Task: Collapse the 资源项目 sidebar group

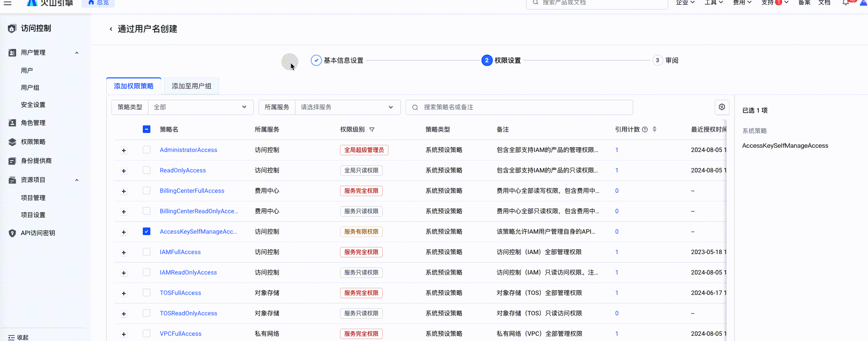Action: coord(77,180)
